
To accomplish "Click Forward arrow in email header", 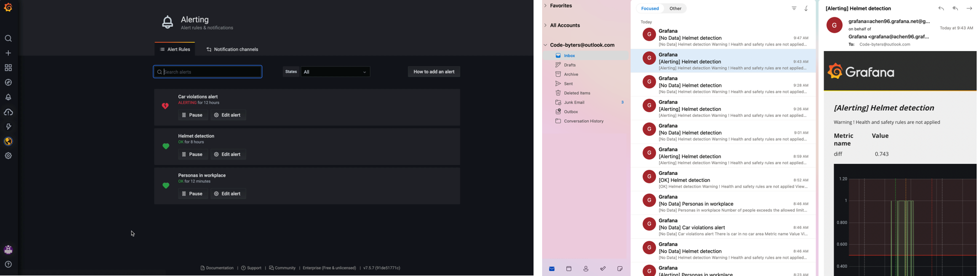I will pyautogui.click(x=969, y=9).
